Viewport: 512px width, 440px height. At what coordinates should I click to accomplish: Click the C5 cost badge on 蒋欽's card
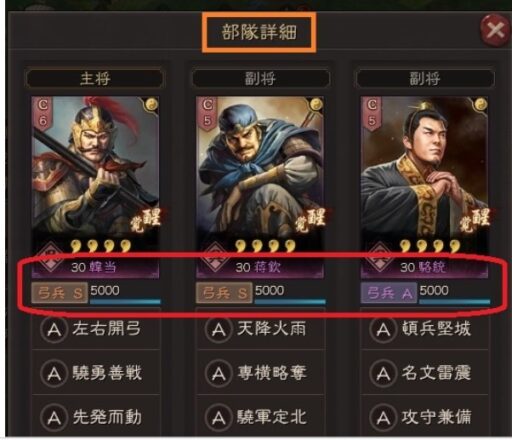coord(207,112)
